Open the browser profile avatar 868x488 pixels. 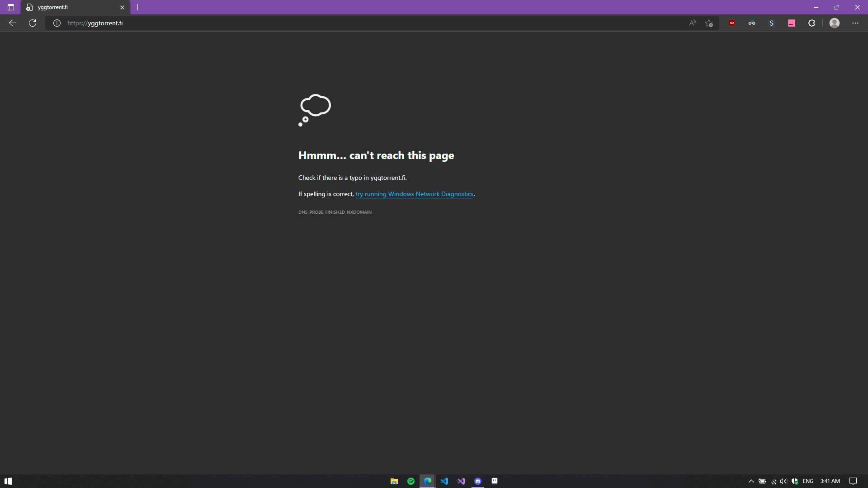834,23
